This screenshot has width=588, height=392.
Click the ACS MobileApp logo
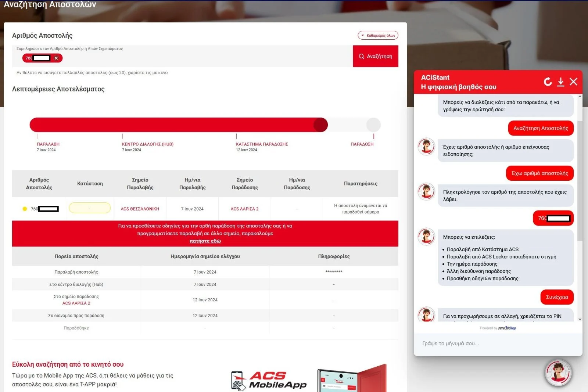[x=269, y=381]
